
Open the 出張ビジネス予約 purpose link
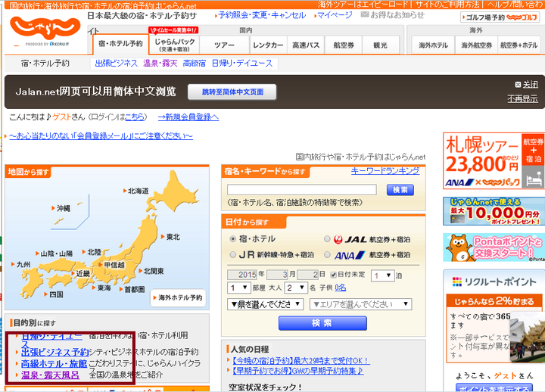(55, 352)
